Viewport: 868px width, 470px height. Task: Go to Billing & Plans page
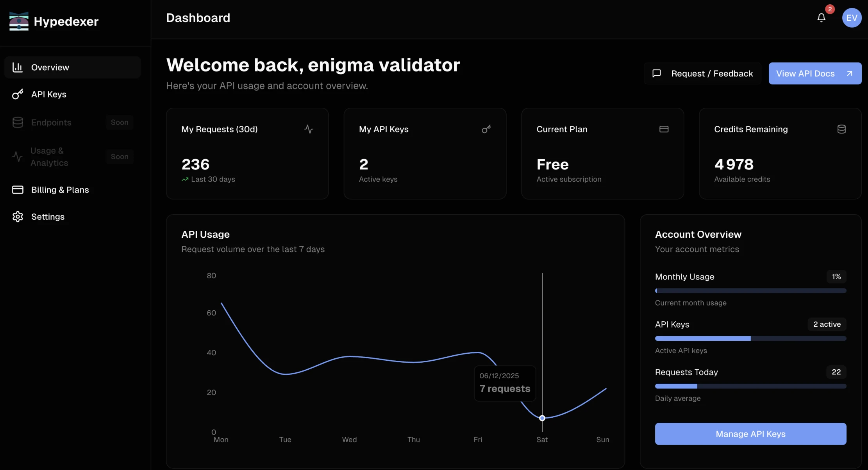(60, 190)
